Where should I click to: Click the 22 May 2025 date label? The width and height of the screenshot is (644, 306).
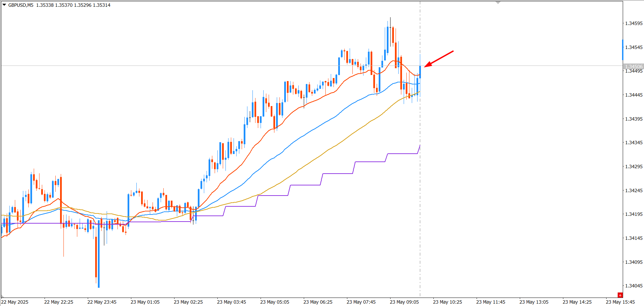(15, 302)
